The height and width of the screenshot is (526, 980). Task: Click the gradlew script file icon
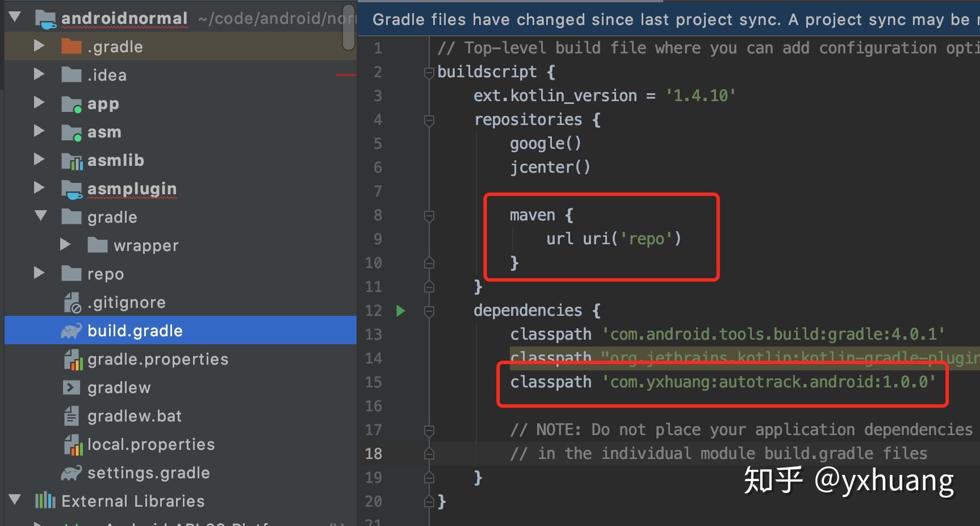tap(71, 387)
